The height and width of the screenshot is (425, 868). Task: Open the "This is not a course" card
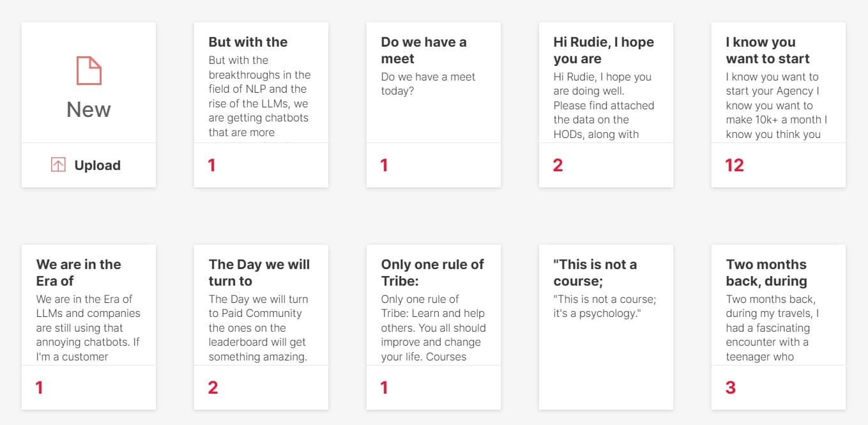(595, 272)
